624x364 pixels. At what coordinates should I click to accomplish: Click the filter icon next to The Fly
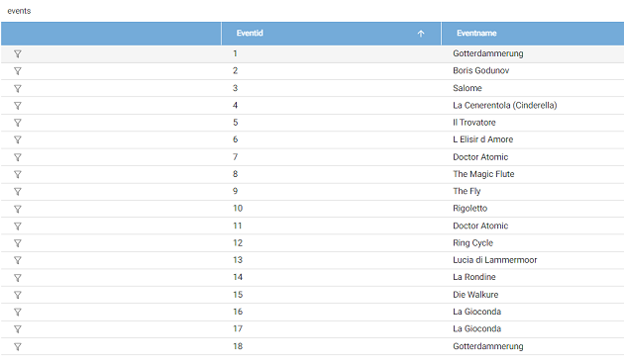click(18, 192)
